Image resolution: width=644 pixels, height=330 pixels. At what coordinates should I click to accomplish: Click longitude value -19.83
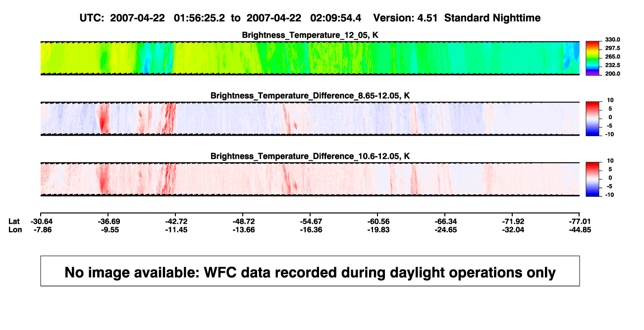click(378, 230)
